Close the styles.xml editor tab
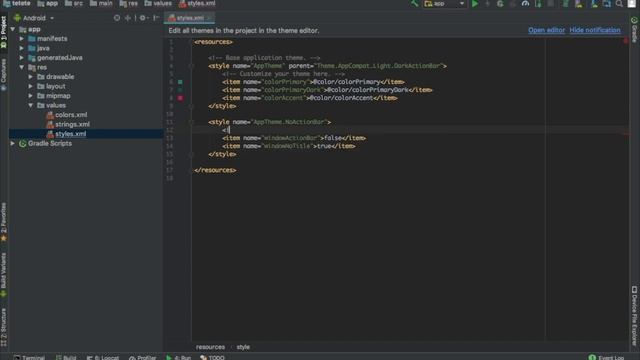 [x=209, y=18]
